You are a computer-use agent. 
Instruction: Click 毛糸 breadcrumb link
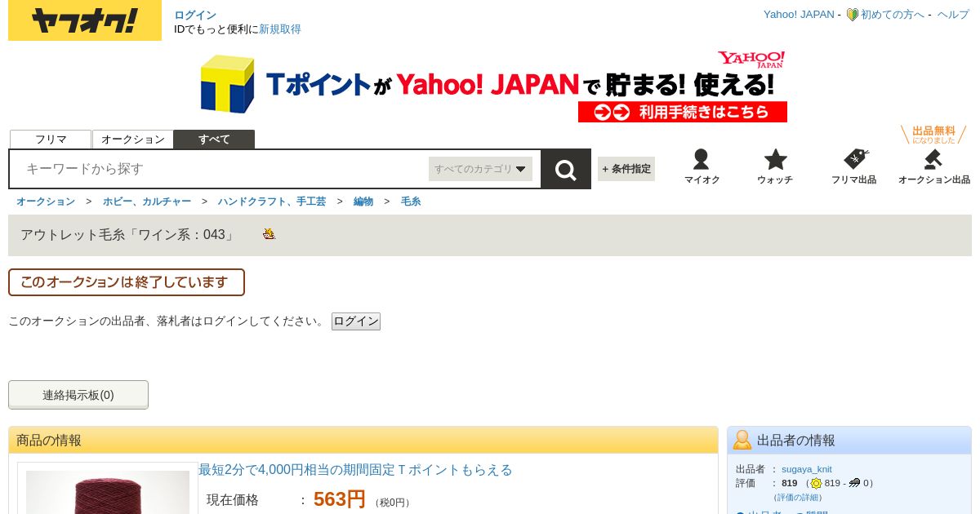pos(411,202)
